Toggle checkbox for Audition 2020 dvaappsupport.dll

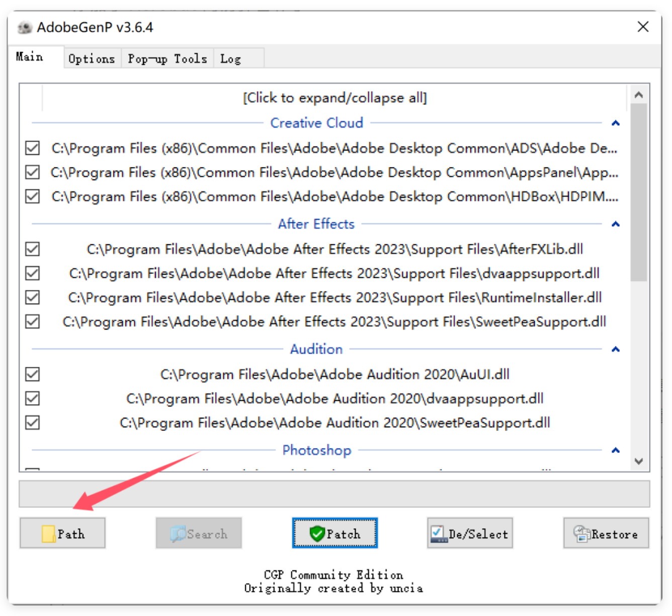pyautogui.click(x=33, y=399)
